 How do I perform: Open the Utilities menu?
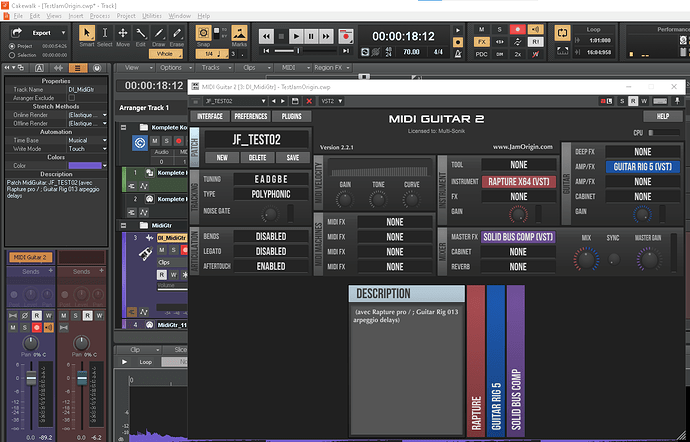tap(152, 16)
